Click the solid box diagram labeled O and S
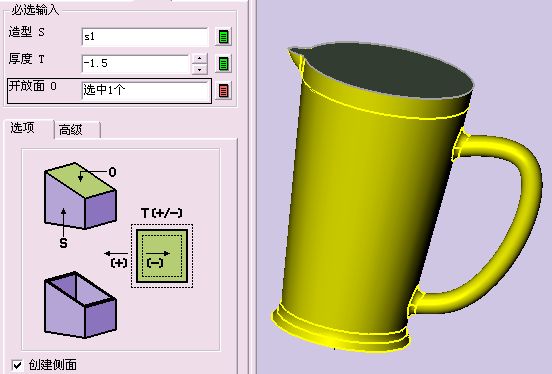 (81, 196)
